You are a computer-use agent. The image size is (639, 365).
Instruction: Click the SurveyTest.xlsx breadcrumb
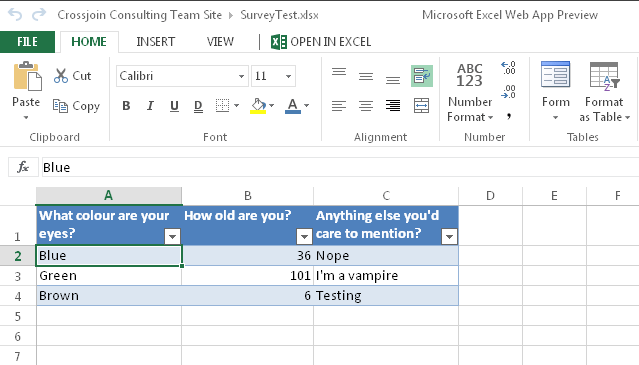pos(279,15)
